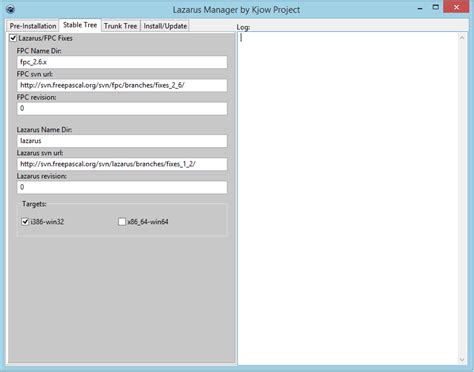The image size is (474, 372).
Task: Focus the FPC svn url field
Action: coord(122,85)
